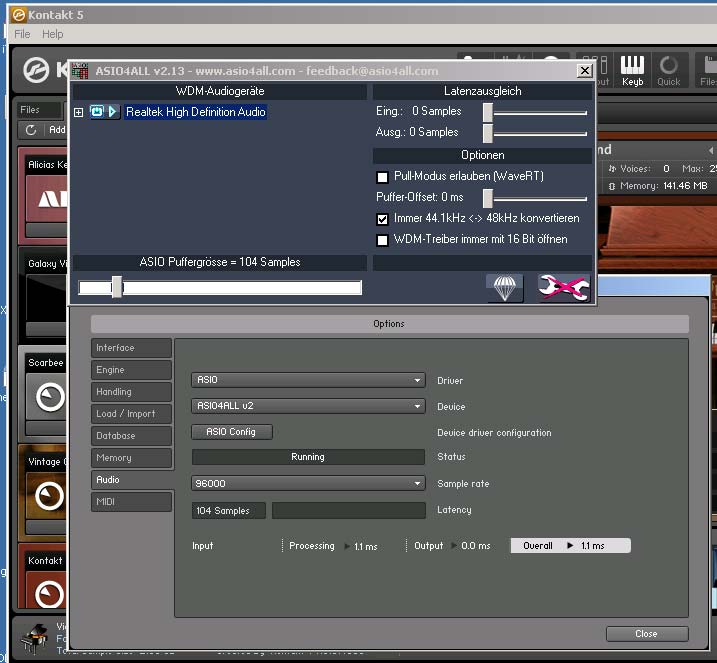Open the Engine options tab
The width and height of the screenshot is (717, 663).
tap(131, 370)
